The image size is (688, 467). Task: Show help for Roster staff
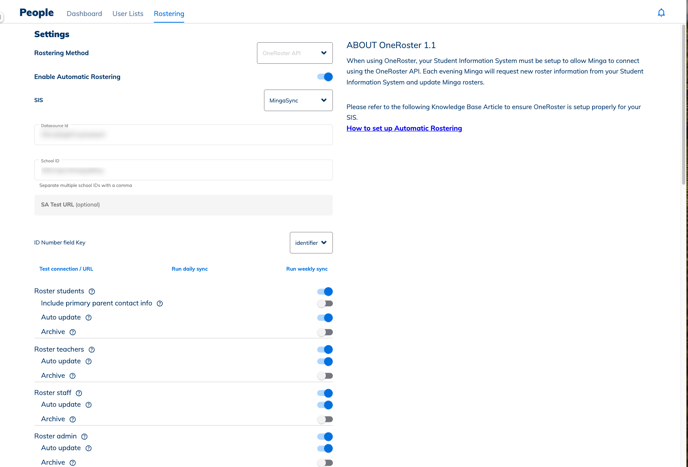(x=79, y=393)
